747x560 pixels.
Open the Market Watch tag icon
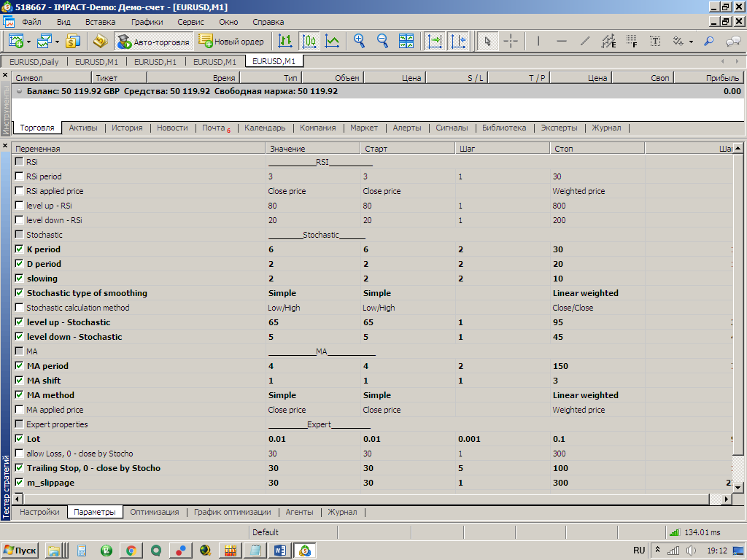pyautogui.click(x=101, y=42)
